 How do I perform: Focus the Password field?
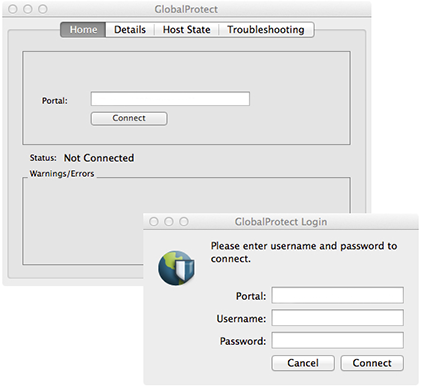click(x=337, y=340)
